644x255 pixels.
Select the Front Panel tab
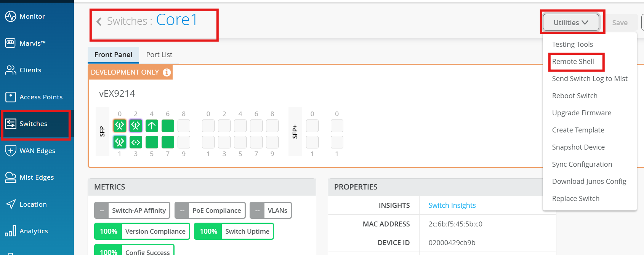[x=113, y=55]
